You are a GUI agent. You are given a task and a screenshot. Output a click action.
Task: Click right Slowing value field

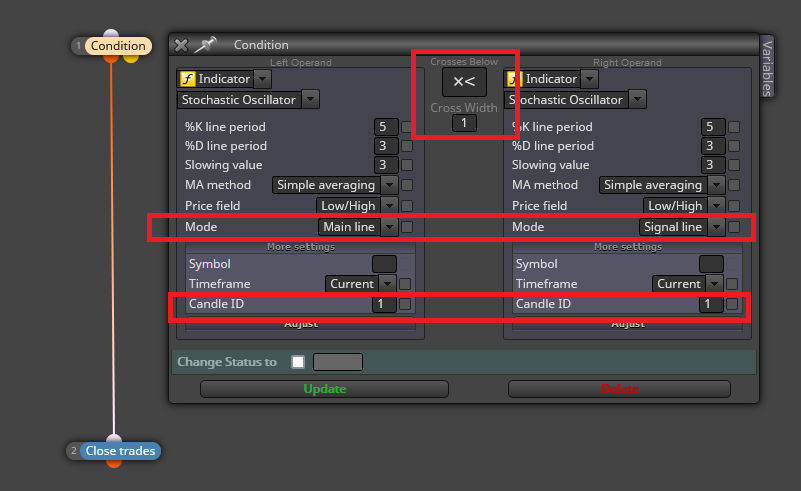click(x=713, y=165)
